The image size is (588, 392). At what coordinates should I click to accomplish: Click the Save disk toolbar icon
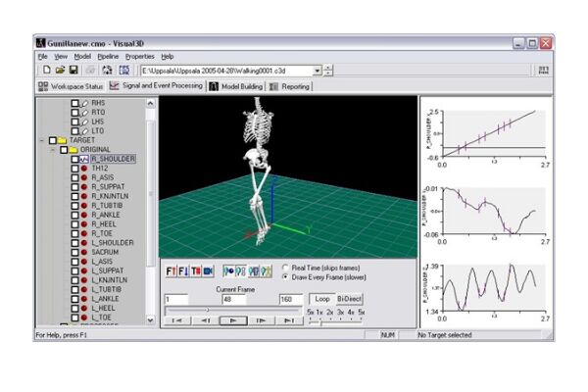coord(73,71)
